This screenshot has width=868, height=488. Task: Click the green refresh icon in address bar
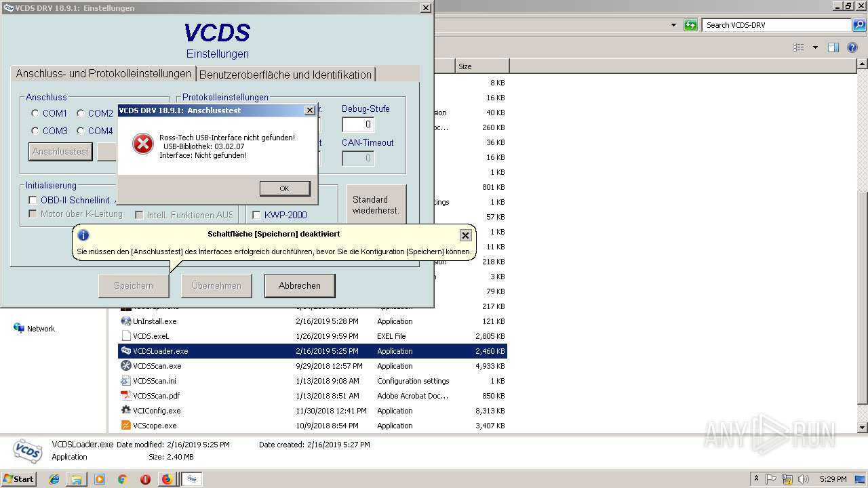pos(690,25)
